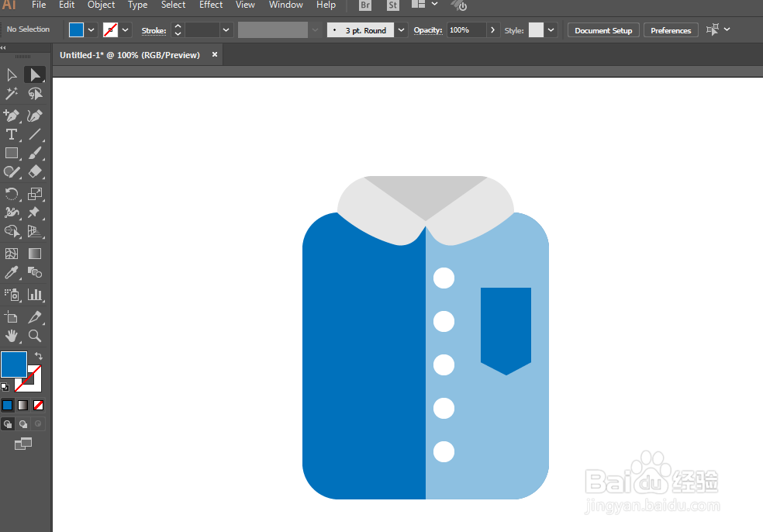Screen dimensions: 763x532
Task: Open fill color dropdown in control bar
Action: [91, 30]
